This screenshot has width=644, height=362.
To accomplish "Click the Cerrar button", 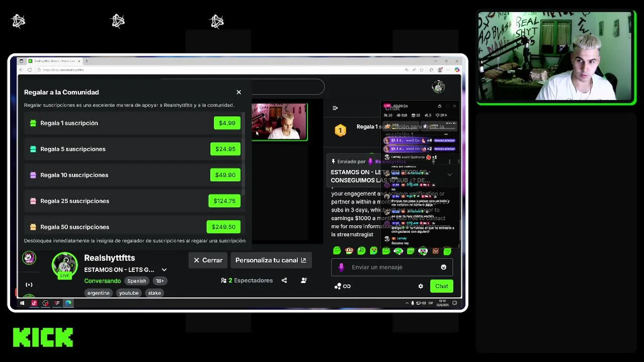I will (x=208, y=260).
